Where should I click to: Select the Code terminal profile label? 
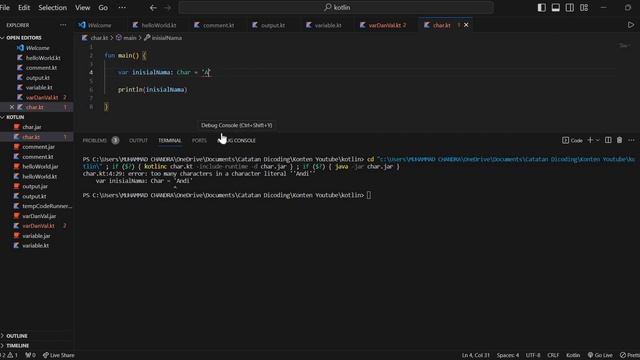click(572, 140)
